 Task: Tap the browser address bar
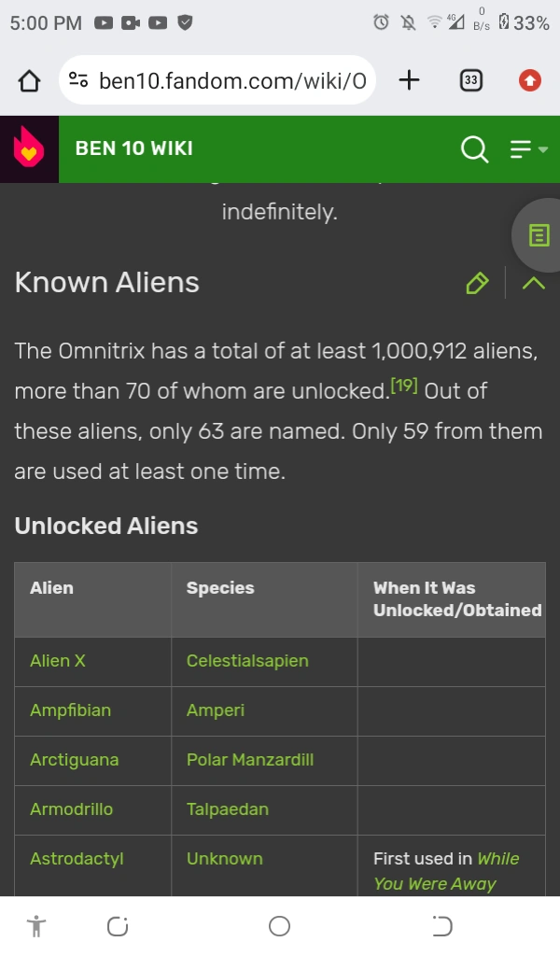point(233,80)
